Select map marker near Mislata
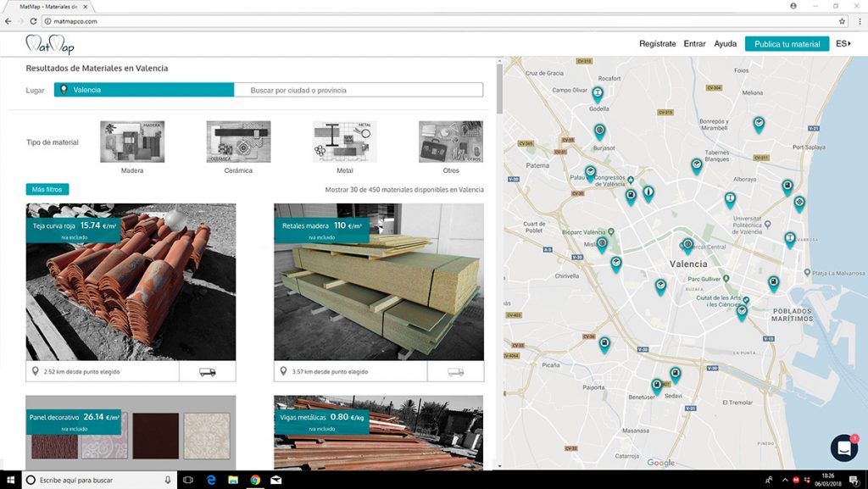This screenshot has width=868, height=489. tap(603, 244)
